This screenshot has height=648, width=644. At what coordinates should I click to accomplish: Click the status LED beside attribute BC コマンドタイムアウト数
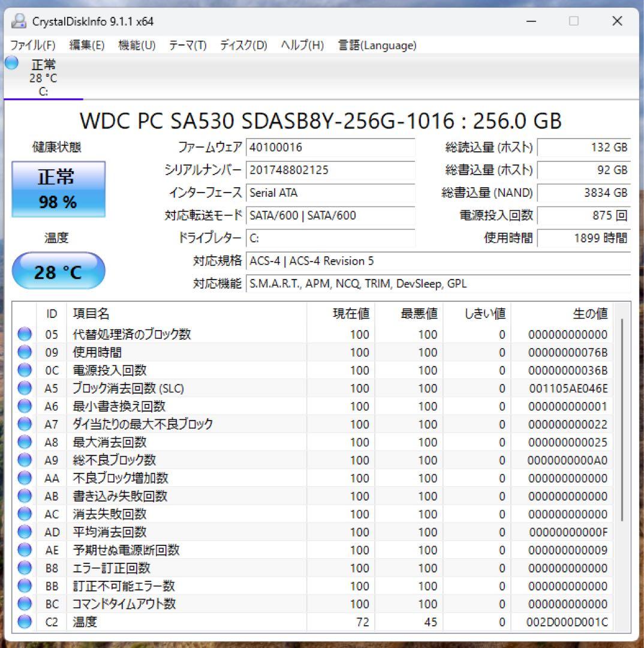point(24,604)
